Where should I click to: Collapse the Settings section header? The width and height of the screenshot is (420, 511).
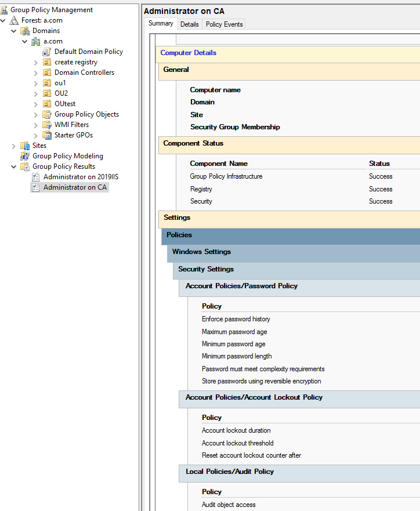(289, 219)
